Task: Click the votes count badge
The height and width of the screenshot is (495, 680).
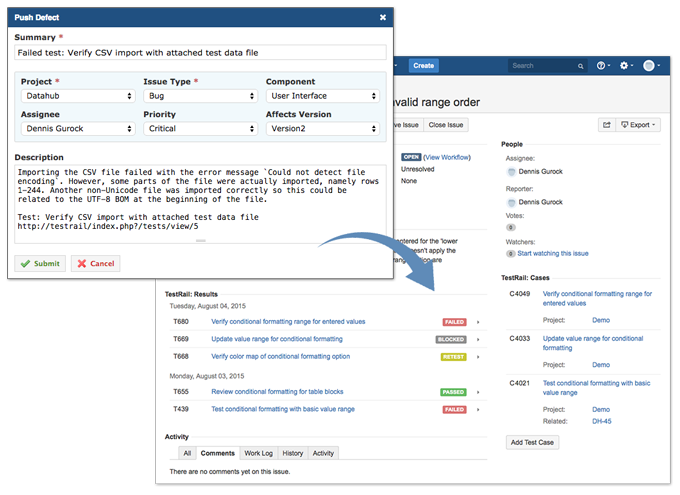Action: [511, 227]
